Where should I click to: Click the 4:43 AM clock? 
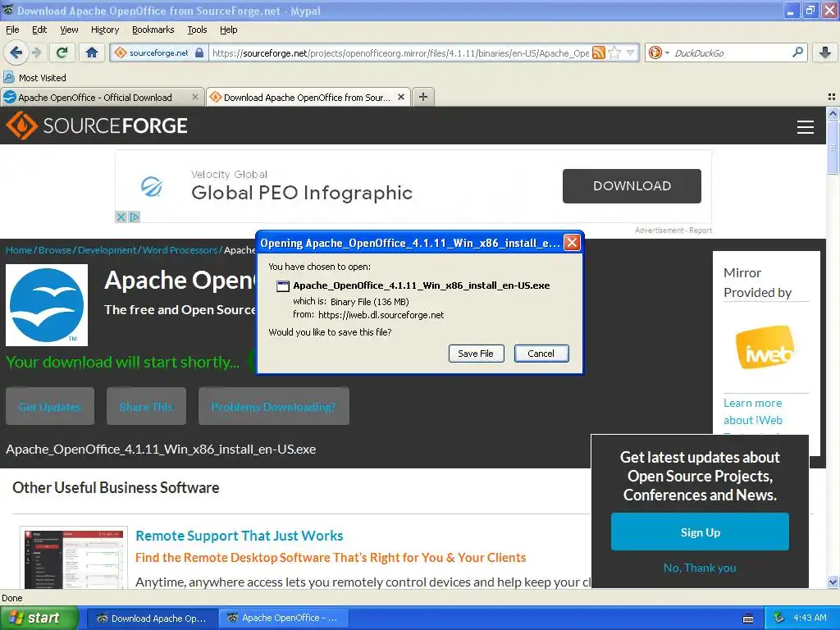810,618
